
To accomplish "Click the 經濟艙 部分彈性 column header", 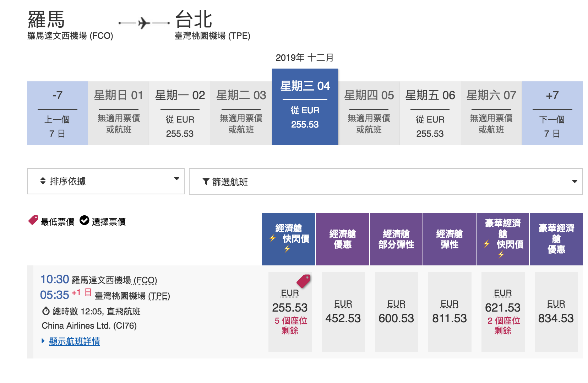I will click(x=396, y=239).
